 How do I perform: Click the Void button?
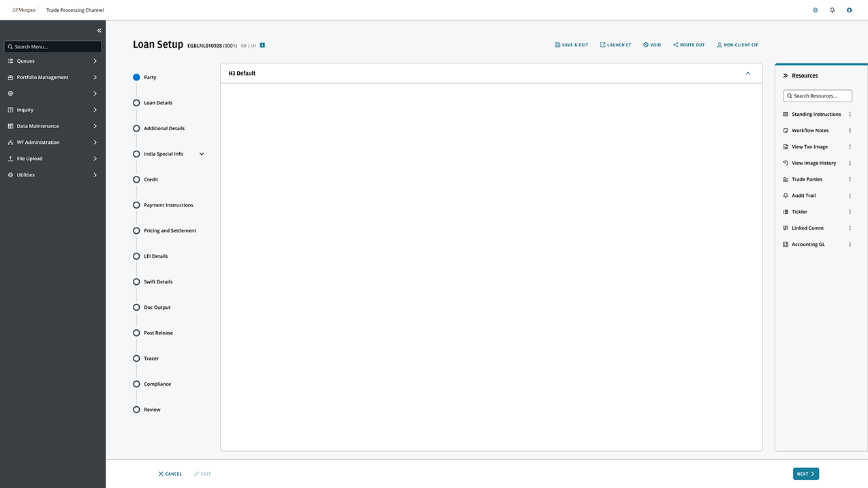[x=652, y=45]
